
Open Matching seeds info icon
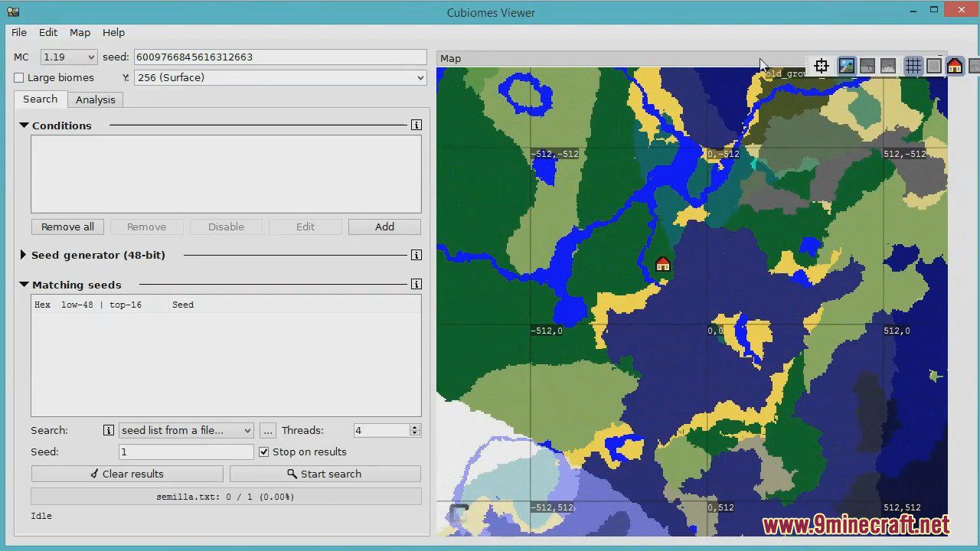[416, 284]
